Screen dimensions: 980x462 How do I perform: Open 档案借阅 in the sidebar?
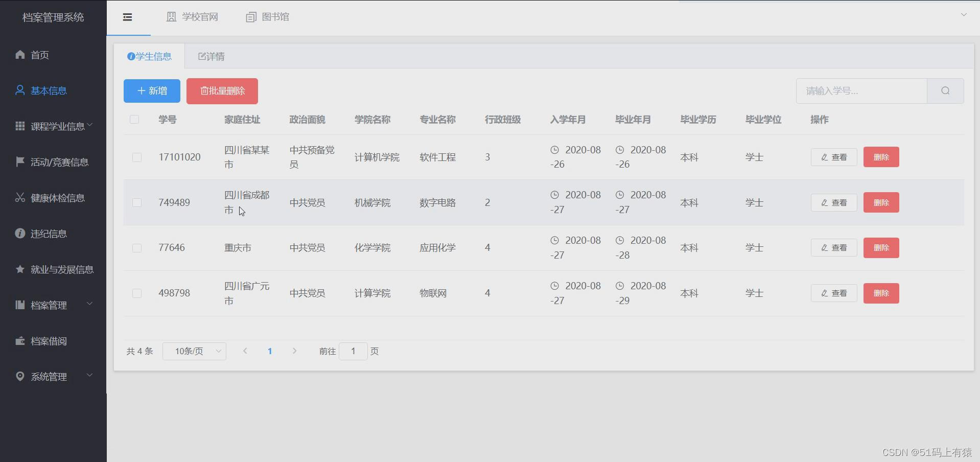coord(53,341)
